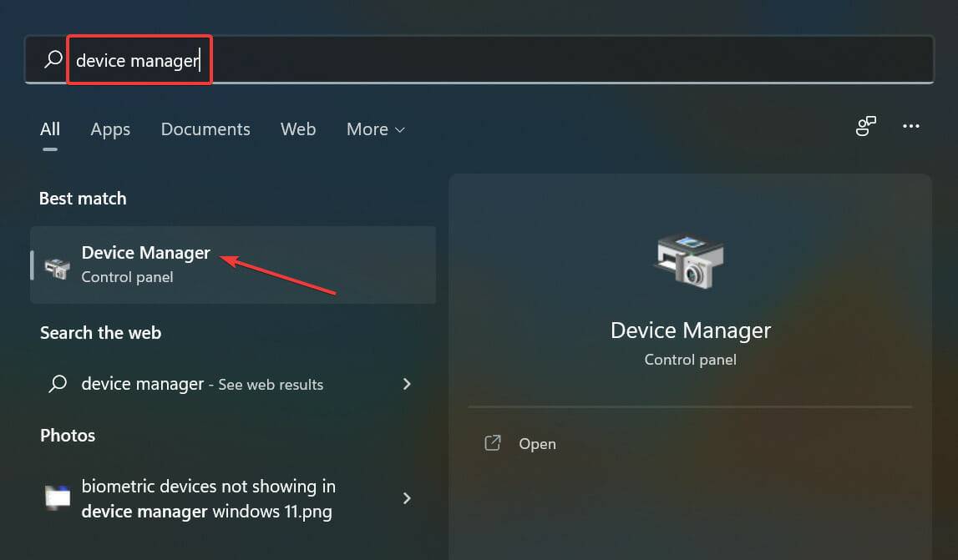The width and height of the screenshot is (958, 560).
Task: Expand the biometric devices photo result chevron
Action: click(407, 497)
